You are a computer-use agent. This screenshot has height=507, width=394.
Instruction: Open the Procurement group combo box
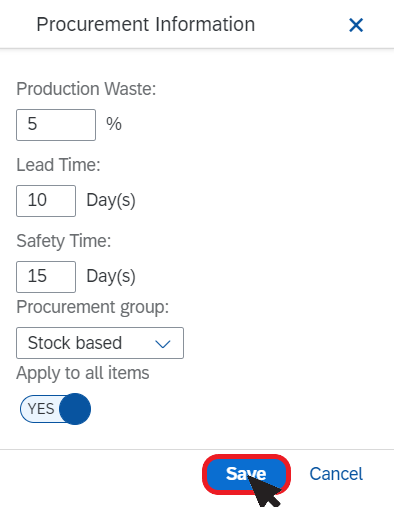(x=100, y=343)
